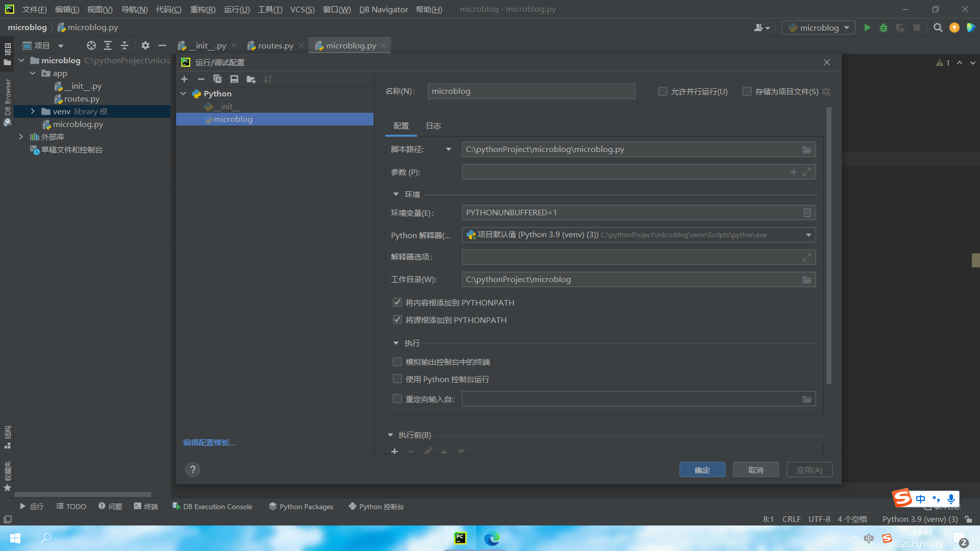
Task: Click the save configuration icon
Action: point(234,79)
